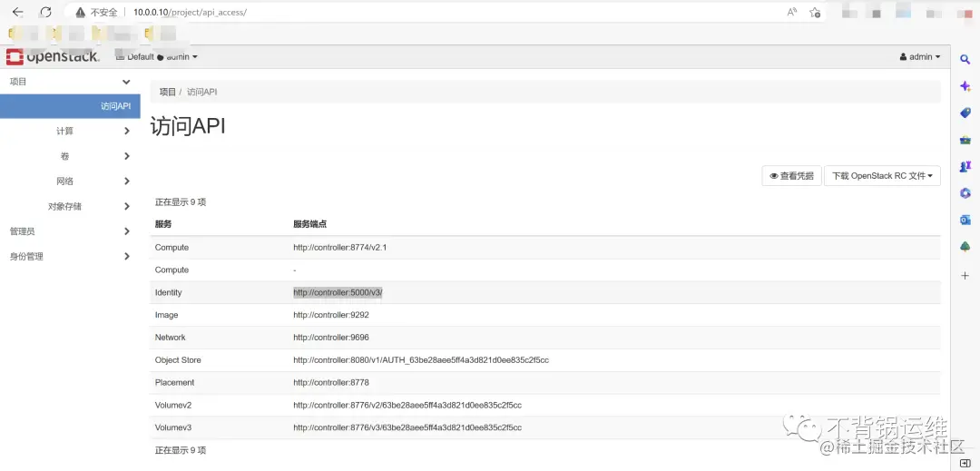Screen dimensions: 980x471
Task: Open the Default admin project dropdown
Action: tap(157, 57)
